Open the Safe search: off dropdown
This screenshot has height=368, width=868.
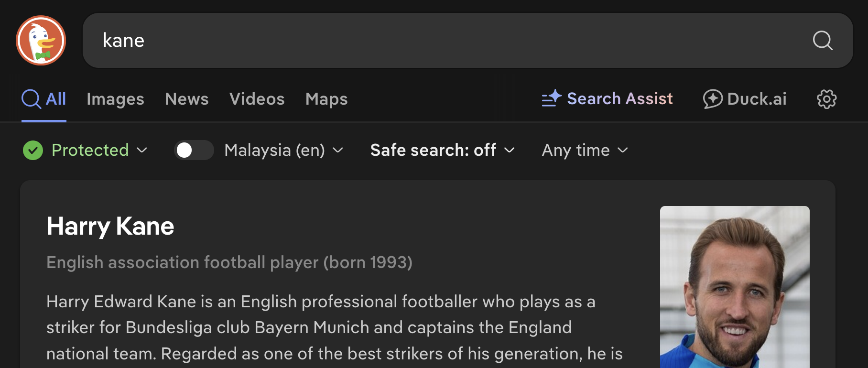[x=442, y=150]
